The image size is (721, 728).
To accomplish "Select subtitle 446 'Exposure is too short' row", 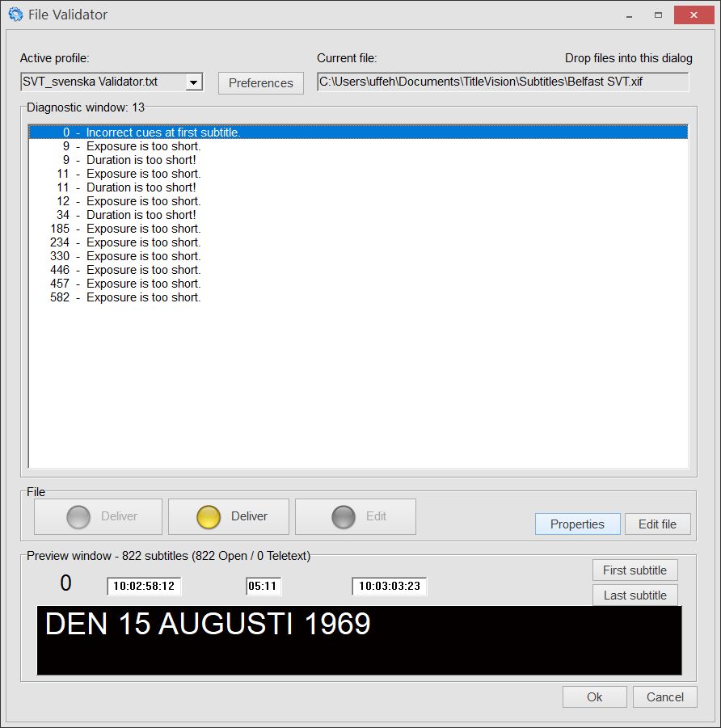I will tap(358, 270).
